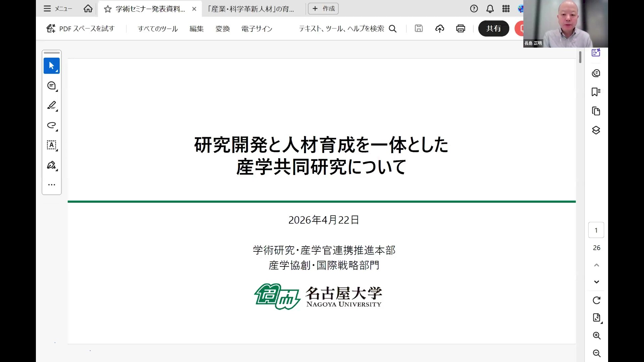Viewport: 644px width, 362px height.
Task: Click the page number 1 field
Action: click(x=596, y=230)
